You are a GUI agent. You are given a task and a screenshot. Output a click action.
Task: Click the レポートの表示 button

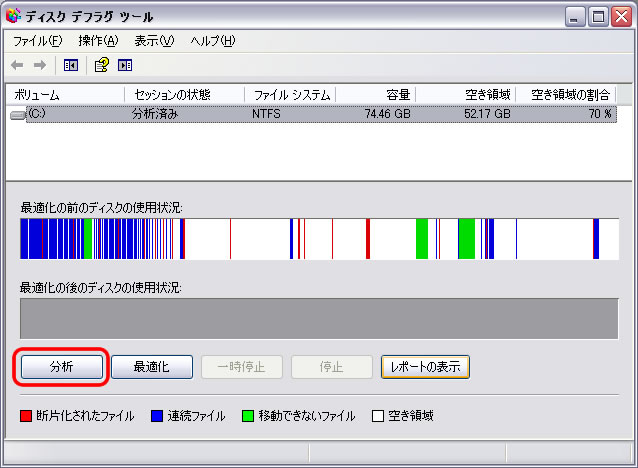426,367
